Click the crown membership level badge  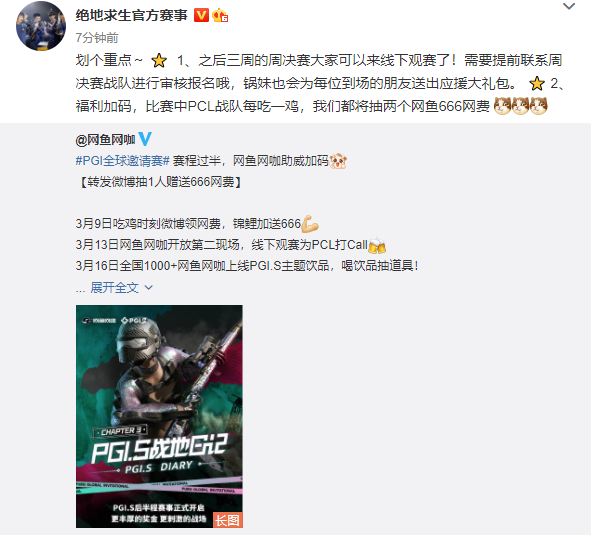[x=220, y=16]
